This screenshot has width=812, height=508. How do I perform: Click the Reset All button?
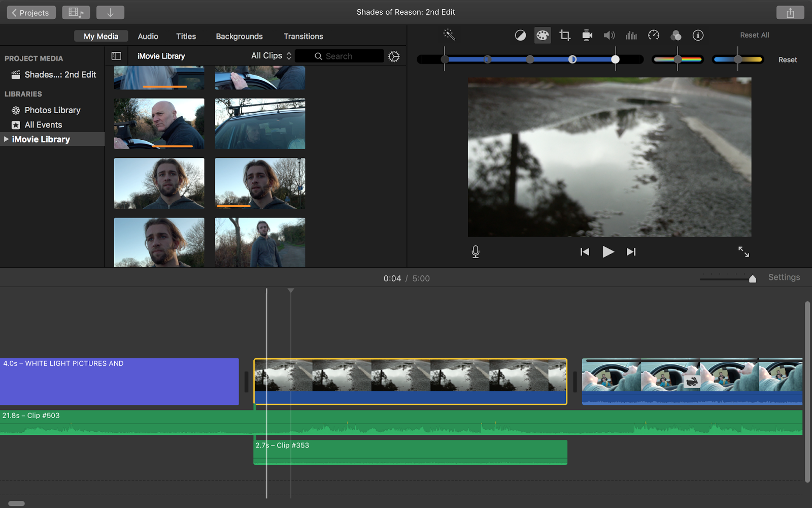[755, 35]
